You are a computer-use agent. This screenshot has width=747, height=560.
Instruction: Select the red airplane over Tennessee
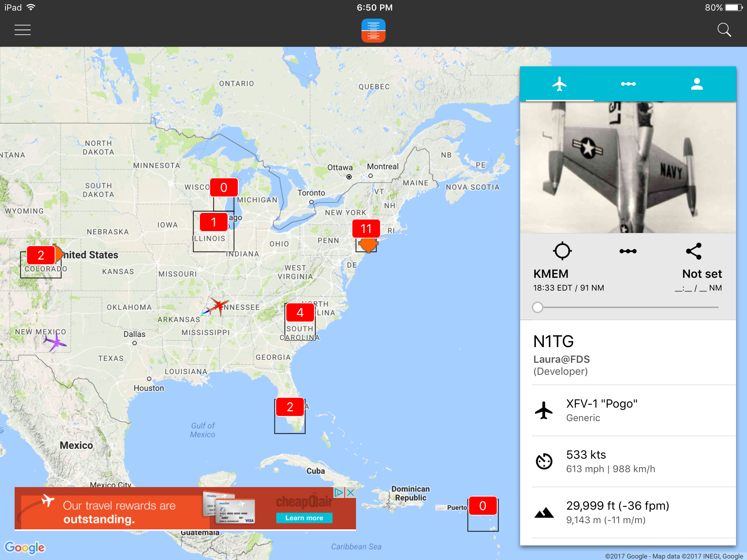coord(218,306)
